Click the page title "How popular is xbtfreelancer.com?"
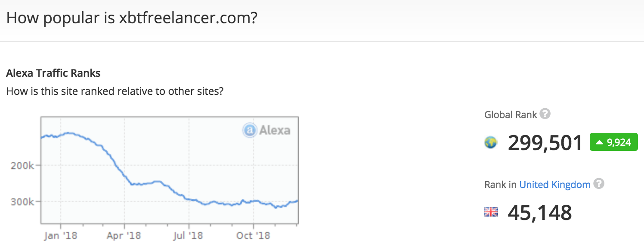This screenshot has width=644, height=251. pos(132,19)
